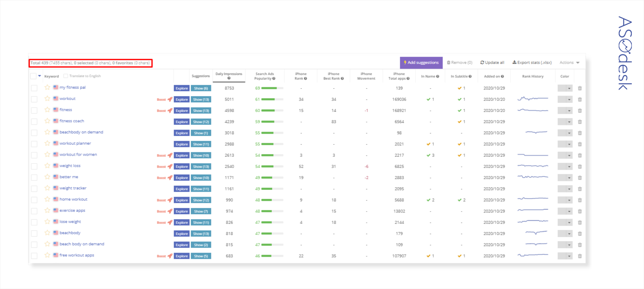
Task: Expand the select-all dropdown arrow by Keyword
Action: 40,76
